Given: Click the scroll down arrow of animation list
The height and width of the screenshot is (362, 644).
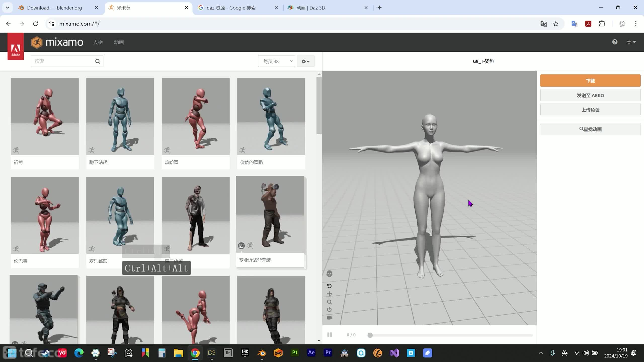Looking at the screenshot, I should point(319,341).
